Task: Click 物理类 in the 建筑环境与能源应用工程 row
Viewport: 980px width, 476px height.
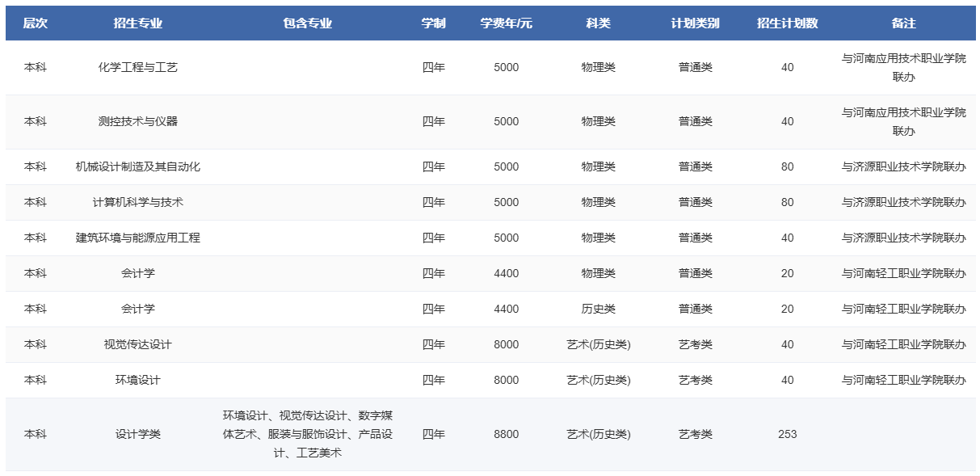Action: [x=599, y=238]
